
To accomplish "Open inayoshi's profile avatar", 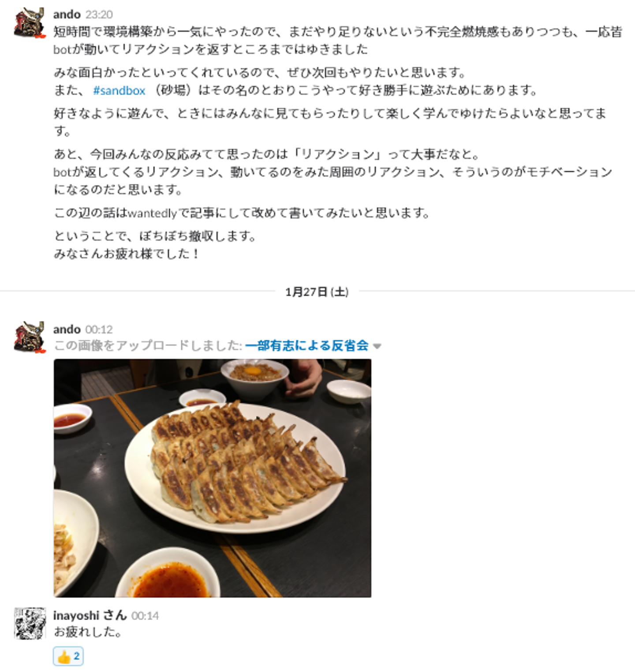I will point(30,624).
